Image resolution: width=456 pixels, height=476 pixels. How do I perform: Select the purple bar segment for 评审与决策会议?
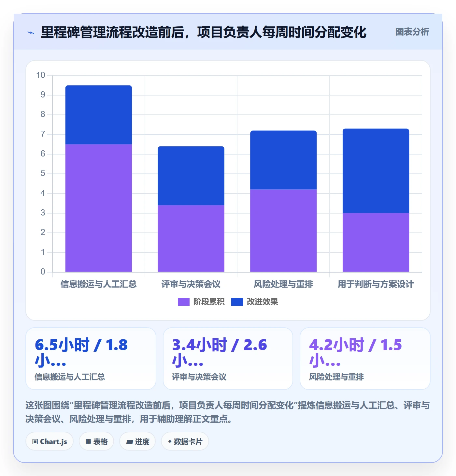click(x=191, y=238)
